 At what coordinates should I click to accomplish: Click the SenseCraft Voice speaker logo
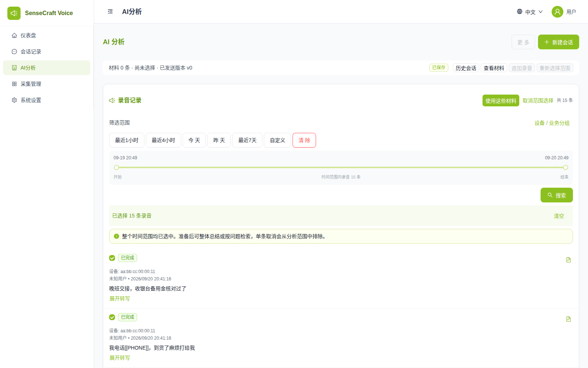(x=14, y=13)
